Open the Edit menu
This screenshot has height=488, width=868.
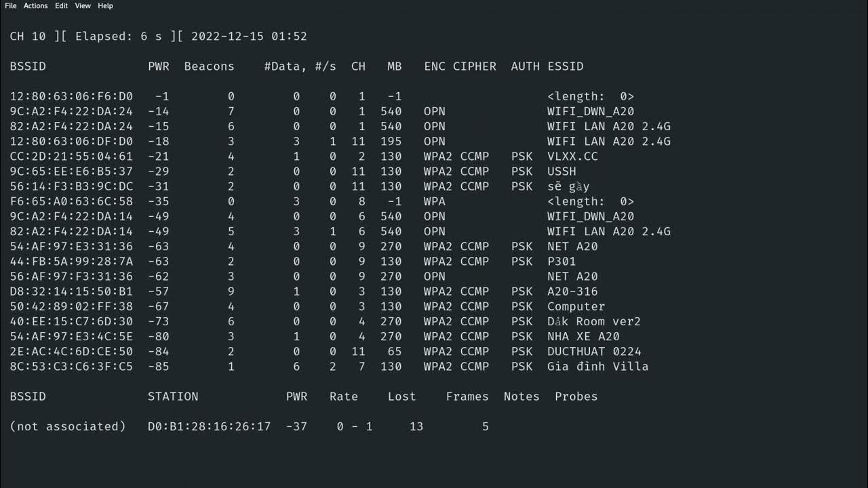tap(61, 5)
